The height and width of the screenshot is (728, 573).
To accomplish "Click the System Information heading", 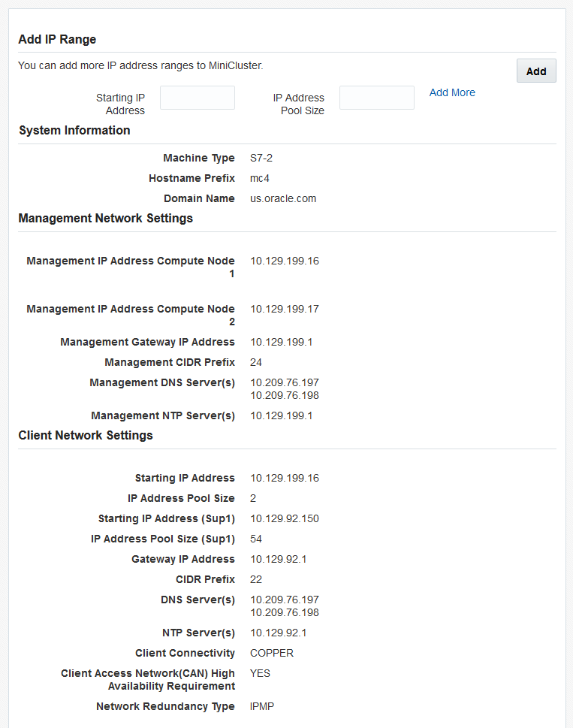I will click(x=74, y=131).
